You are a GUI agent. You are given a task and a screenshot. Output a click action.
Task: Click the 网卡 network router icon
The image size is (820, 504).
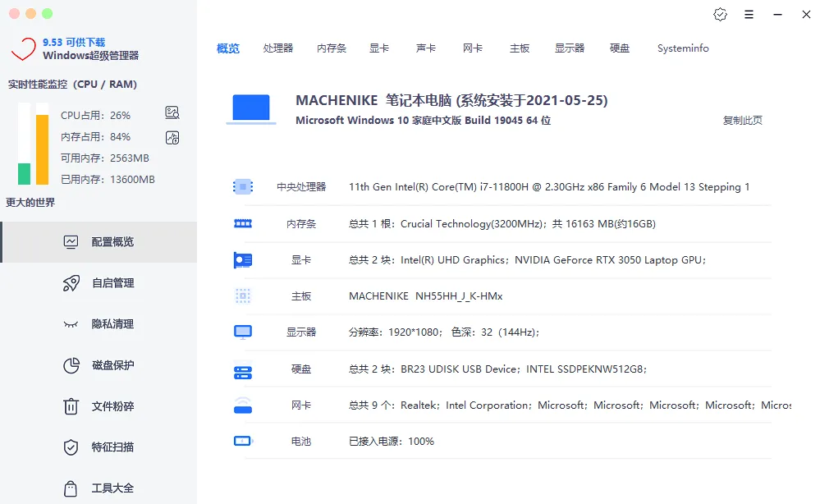click(243, 405)
